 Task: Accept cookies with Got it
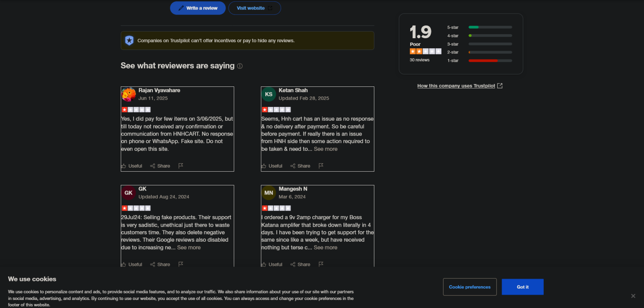point(522,287)
